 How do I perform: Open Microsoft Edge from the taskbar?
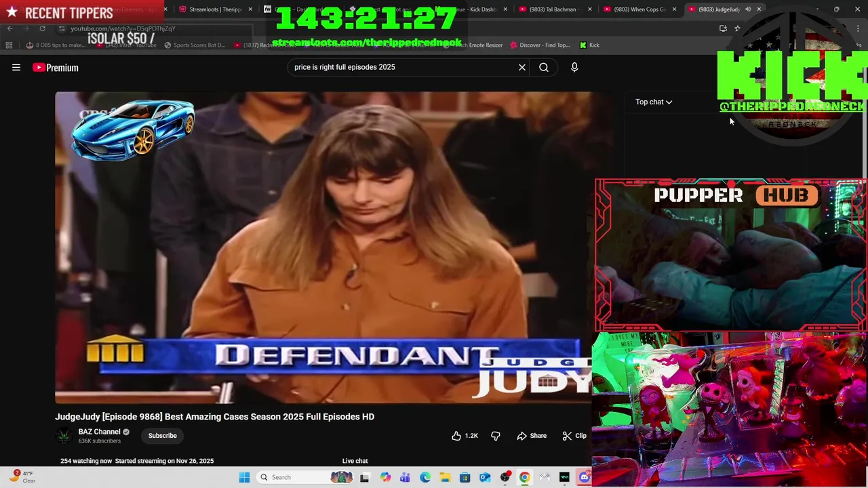pyautogui.click(x=425, y=477)
